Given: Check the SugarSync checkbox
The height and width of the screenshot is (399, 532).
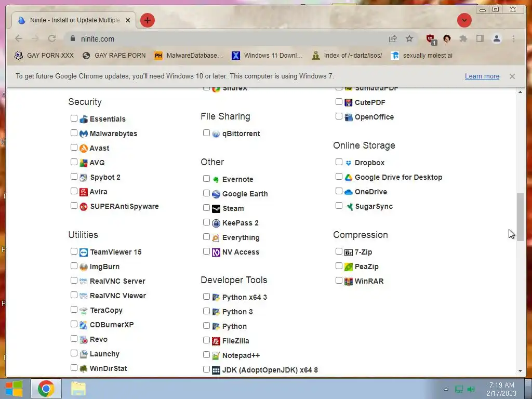Looking at the screenshot, I should (x=339, y=206).
